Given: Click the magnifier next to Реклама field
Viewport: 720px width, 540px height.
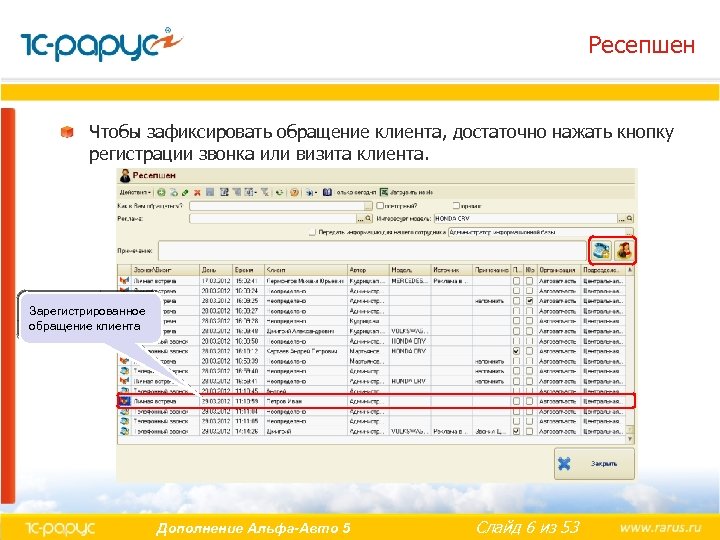Looking at the screenshot, I should coord(368,219).
